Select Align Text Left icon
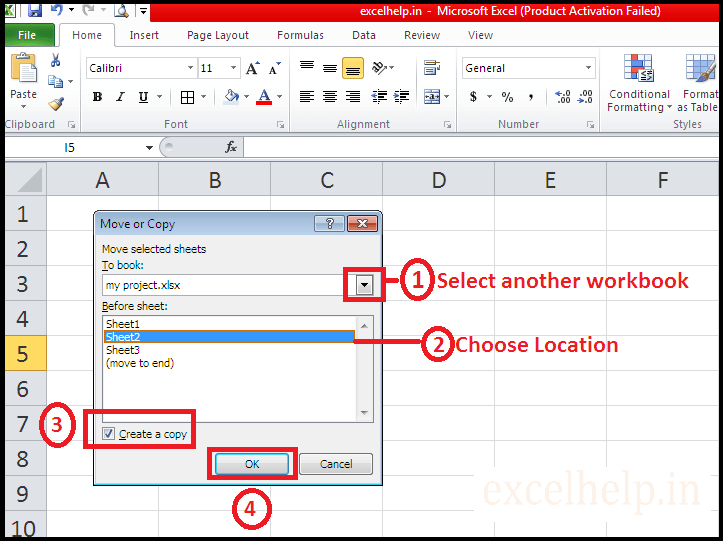Viewport: 723px width, 541px height. (x=307, y=96)
